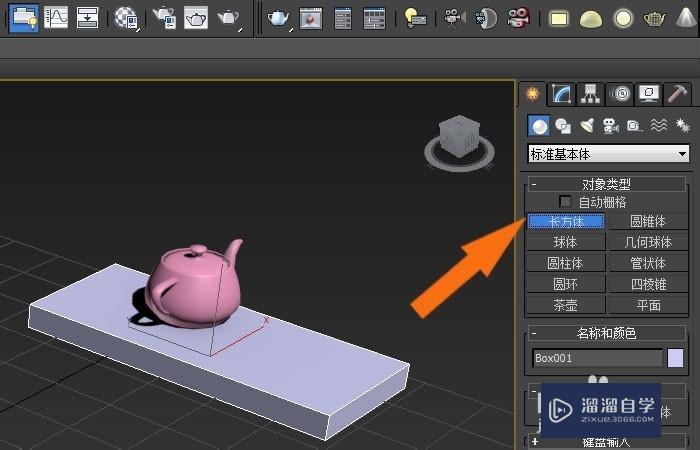This screenshot has width=700, height=450.
Task: Click the 几何球体 object button
Action: pyautogui.click(x=648, y=242)
